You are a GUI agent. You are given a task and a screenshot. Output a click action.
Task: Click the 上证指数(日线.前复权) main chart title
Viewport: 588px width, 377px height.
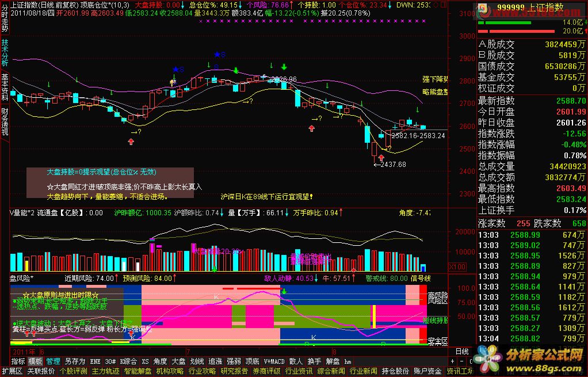click(x=44, y=5)
